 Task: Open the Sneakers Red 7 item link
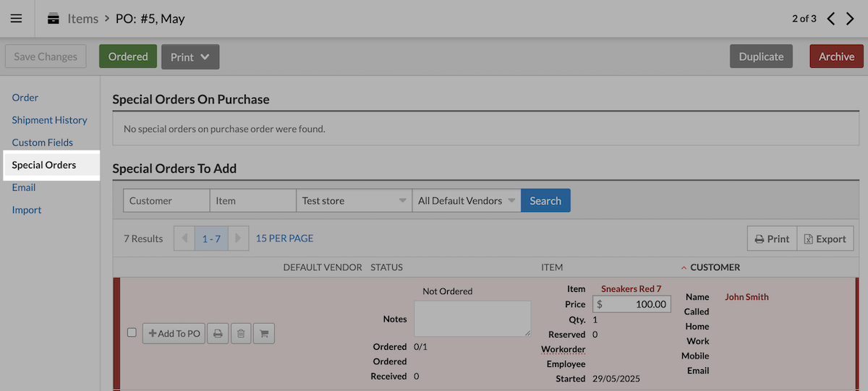[631, 288]
